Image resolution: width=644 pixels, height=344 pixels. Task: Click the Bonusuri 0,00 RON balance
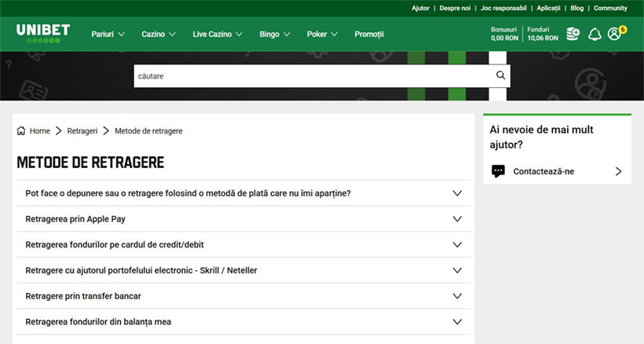click(x=504, y=34)
